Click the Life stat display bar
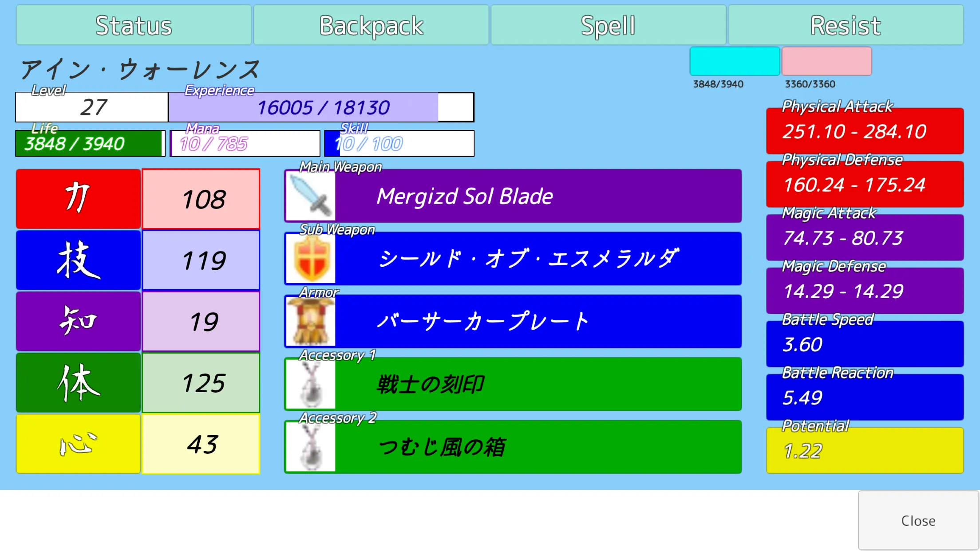Viewport: 980px width, 551px height. tap(91, 143)
